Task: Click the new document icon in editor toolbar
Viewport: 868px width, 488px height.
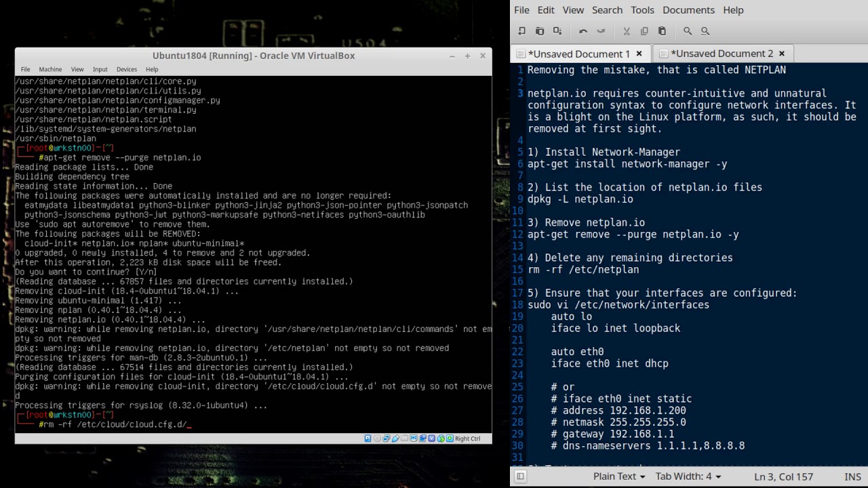Action: (521, 31)
